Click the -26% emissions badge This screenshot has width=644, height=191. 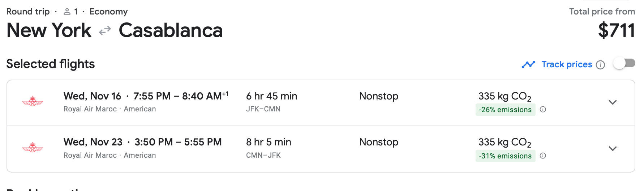(505, 110)
